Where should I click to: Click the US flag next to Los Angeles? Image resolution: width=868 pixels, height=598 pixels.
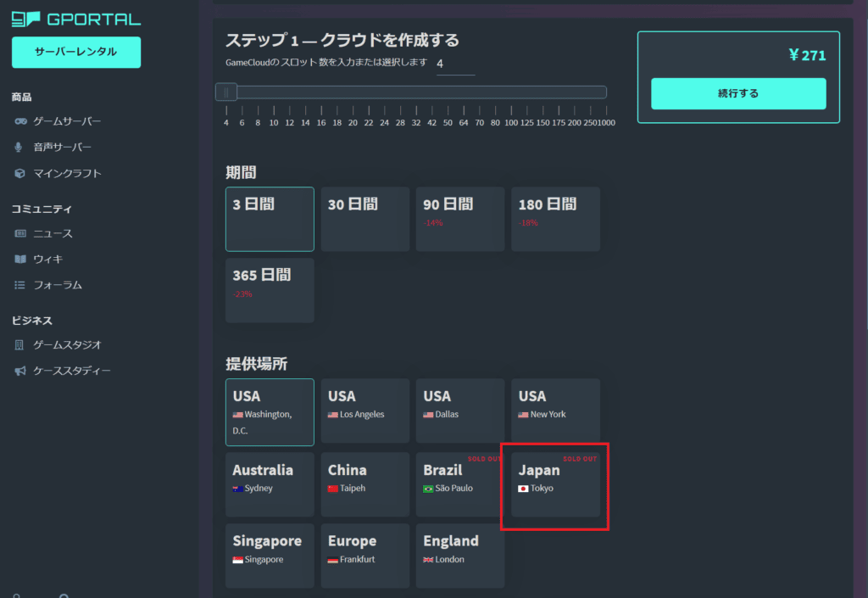point(332,415)
